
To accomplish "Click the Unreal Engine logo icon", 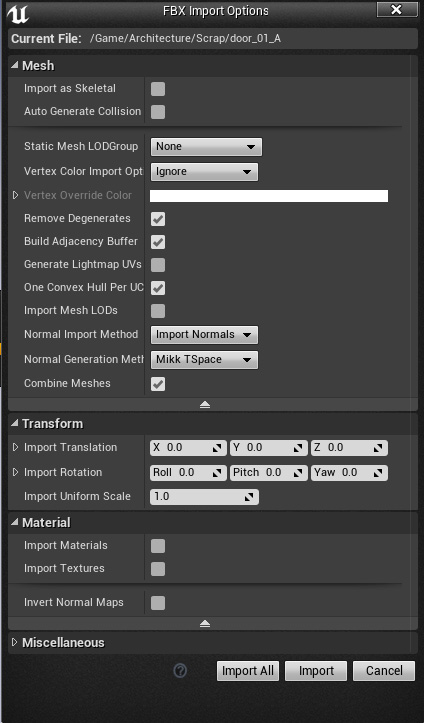I will coord(18,14).
